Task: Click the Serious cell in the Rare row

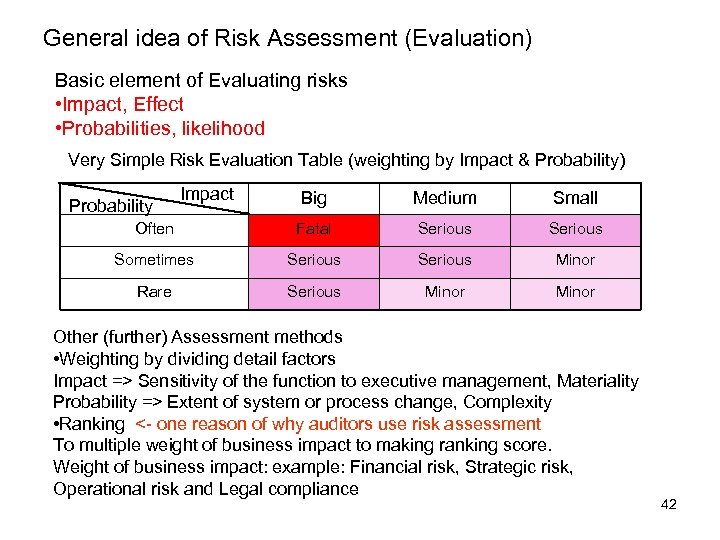Action: click(x=313, y=292)
